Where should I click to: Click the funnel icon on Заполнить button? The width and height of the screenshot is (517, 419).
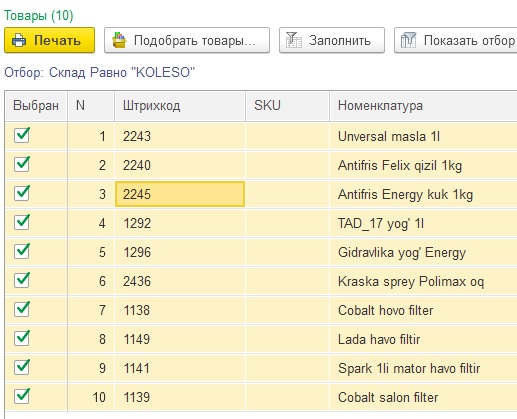(x=294, y=40)
